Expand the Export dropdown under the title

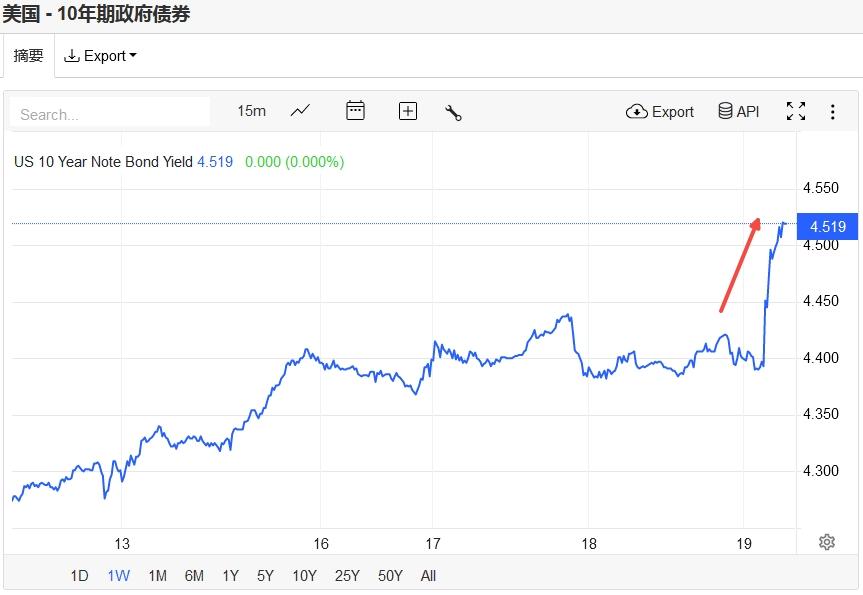tap(100, 56)
